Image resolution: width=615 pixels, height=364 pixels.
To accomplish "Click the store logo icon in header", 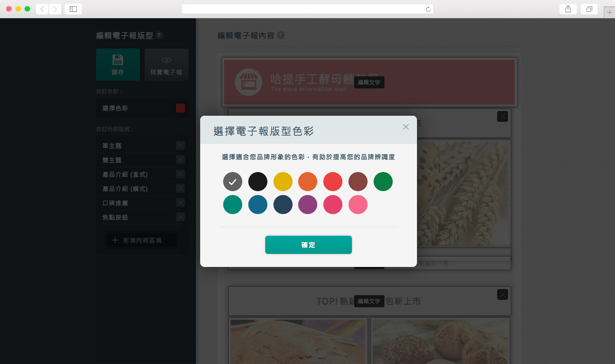I will (x=248, y=82).
